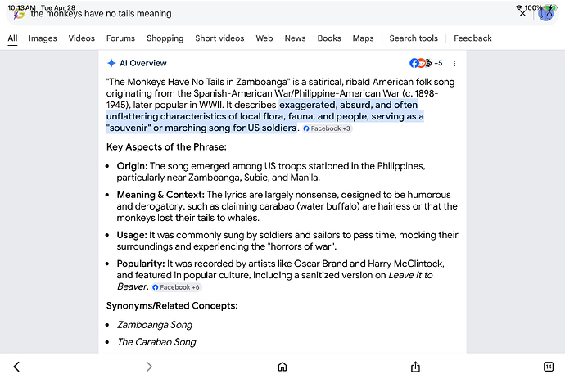Tap the Google logo in the search bar
565x392 pixels.
coord(19,14)
